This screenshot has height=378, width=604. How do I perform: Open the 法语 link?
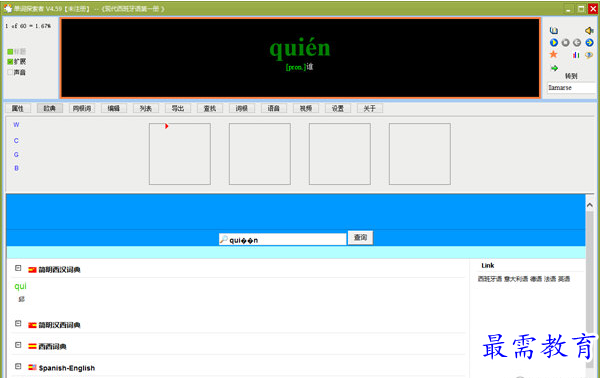[x=550, y=279]
